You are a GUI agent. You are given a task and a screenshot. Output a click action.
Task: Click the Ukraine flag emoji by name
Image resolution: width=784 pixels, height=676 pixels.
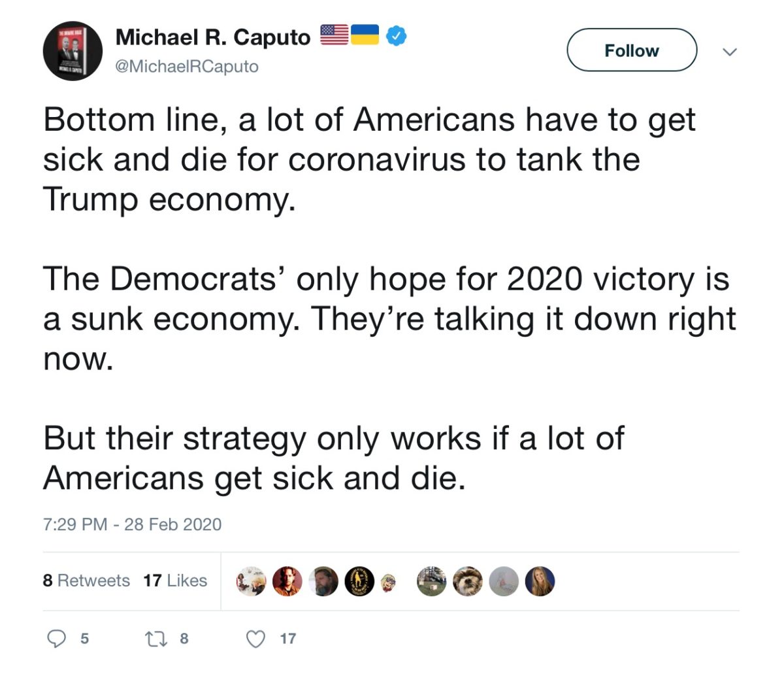click(365, 35)
